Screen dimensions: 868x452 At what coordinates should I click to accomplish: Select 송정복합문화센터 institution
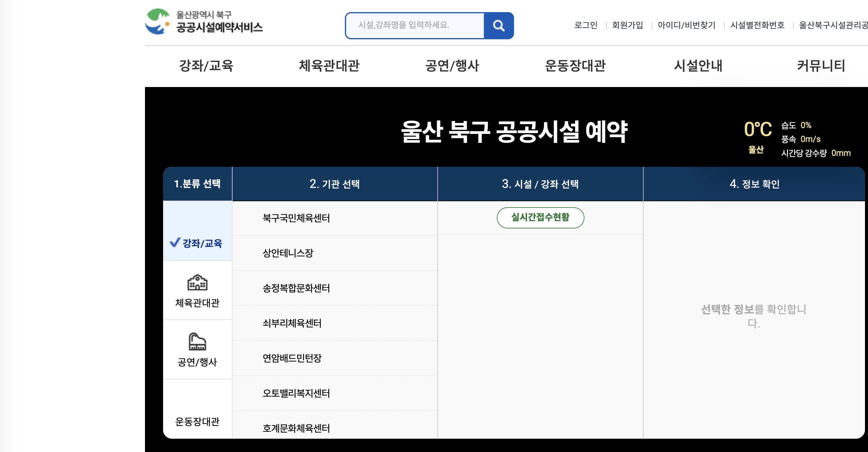(296, 288)
